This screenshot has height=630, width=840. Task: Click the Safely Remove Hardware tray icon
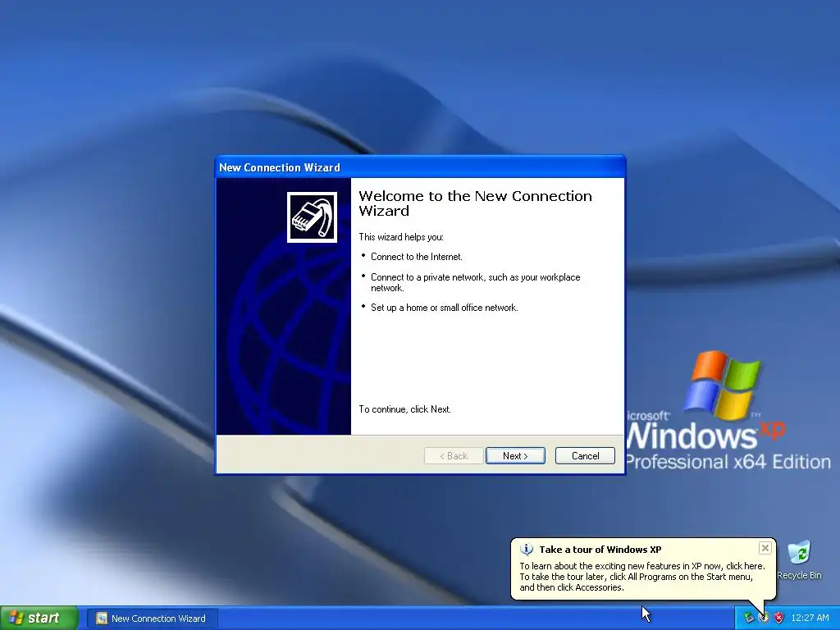pos(748,619)
